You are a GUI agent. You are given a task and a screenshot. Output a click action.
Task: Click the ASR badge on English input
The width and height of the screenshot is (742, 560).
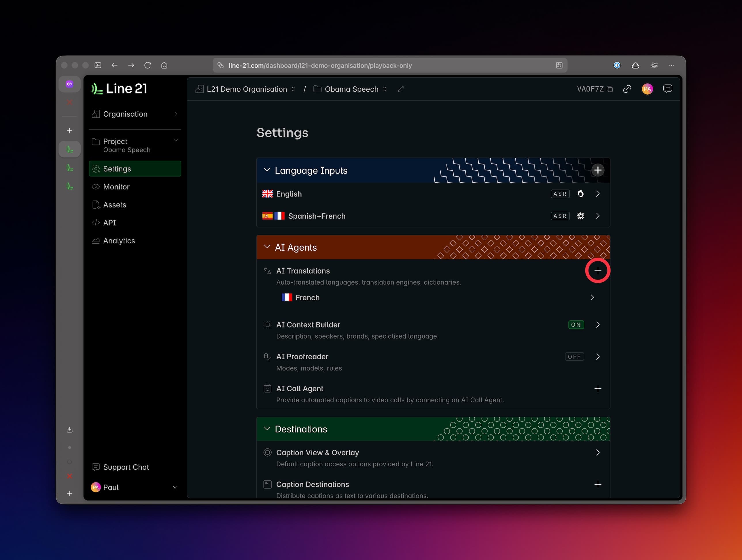(x=559, y=194)
